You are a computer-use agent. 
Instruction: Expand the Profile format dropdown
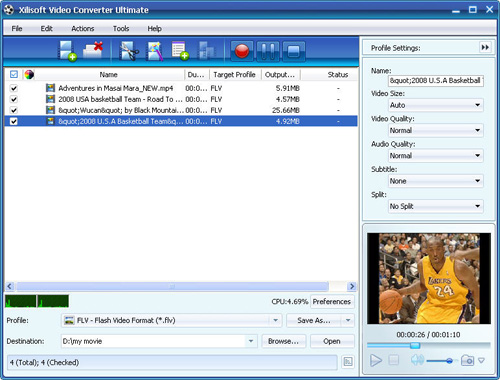click(275, 320)
